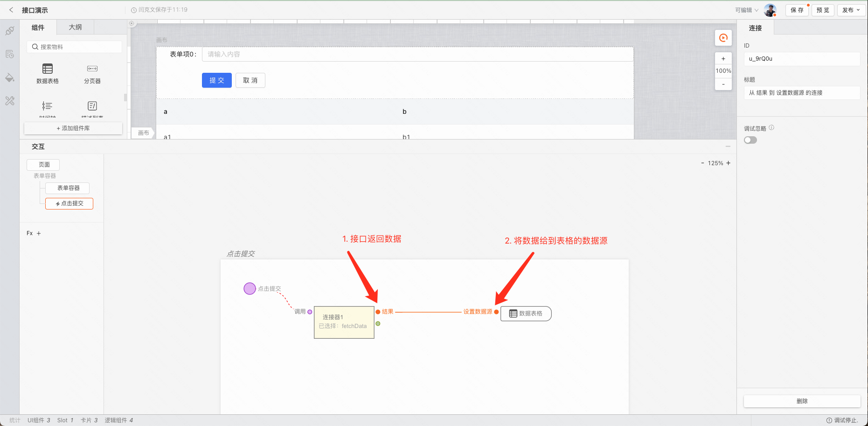Click the orange 设置数据源 input port
Viewport: 868px width, 426px height.
496,312
